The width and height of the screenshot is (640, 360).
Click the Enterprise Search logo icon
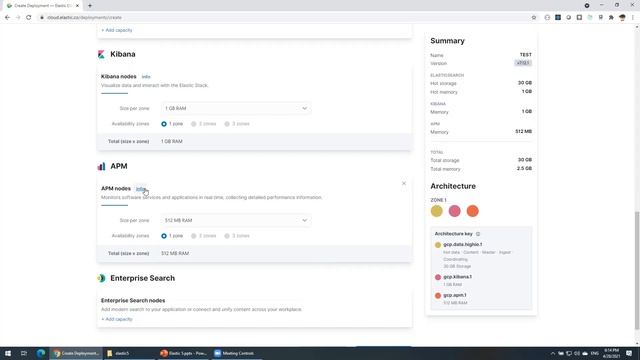coord(101,278)
